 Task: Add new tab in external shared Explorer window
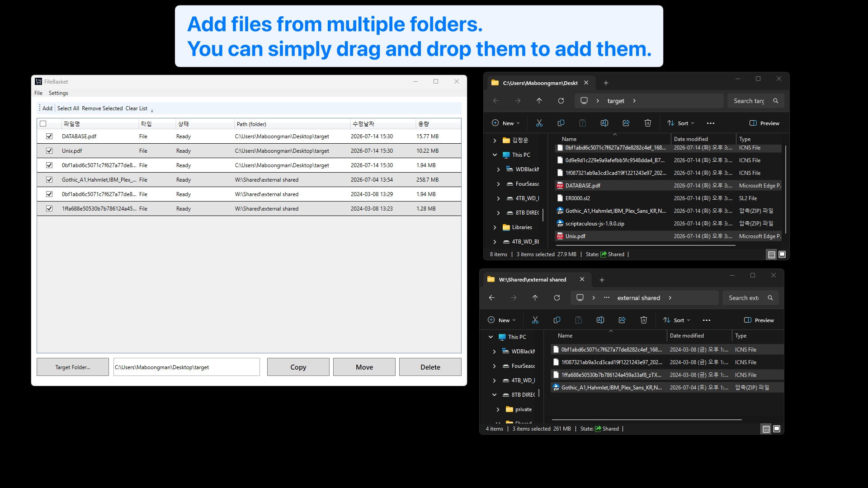602,280
